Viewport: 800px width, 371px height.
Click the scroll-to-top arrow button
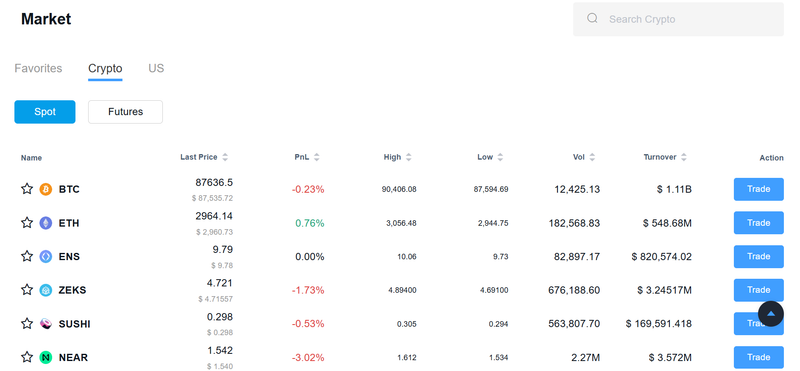coord(771,313)
